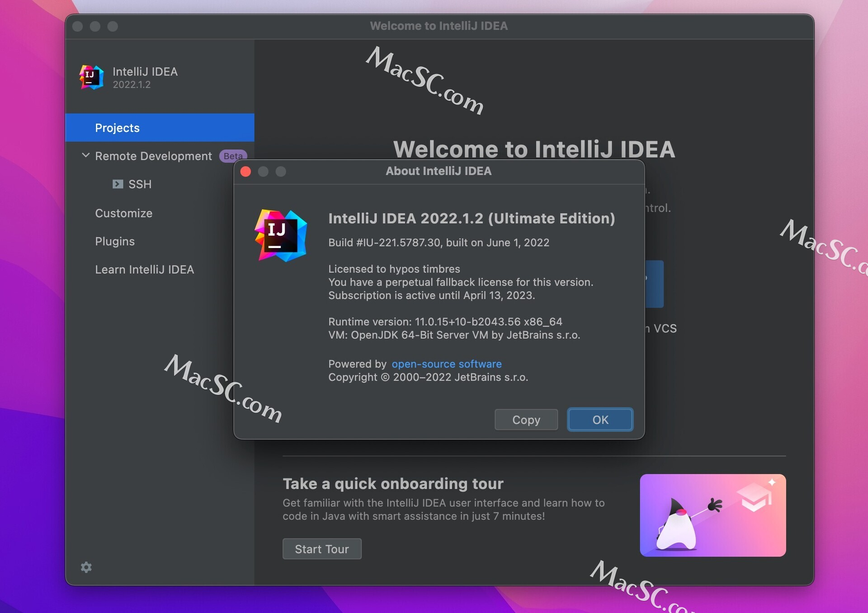
Task: Select SSH under Remote Development
Action: [140, 184]
